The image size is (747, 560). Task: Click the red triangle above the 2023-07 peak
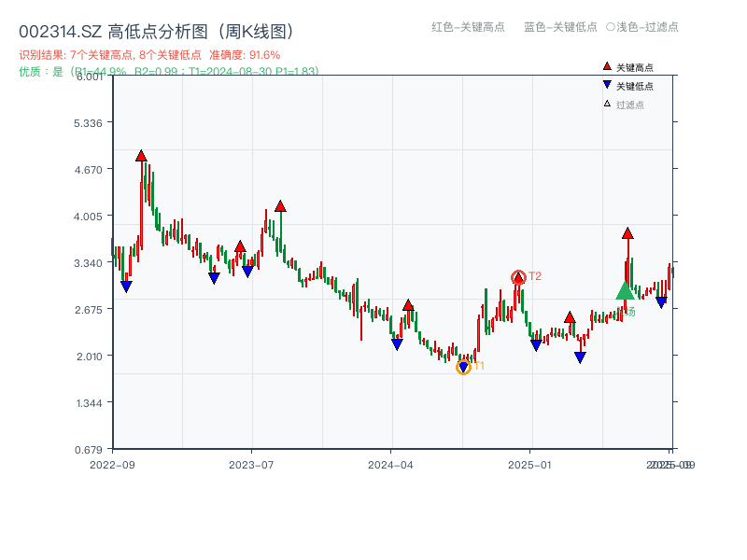279,207
